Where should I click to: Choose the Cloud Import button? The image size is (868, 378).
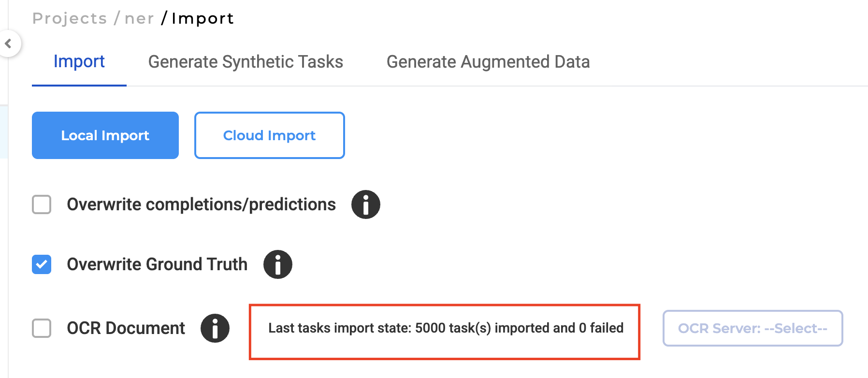coord(269,135)
